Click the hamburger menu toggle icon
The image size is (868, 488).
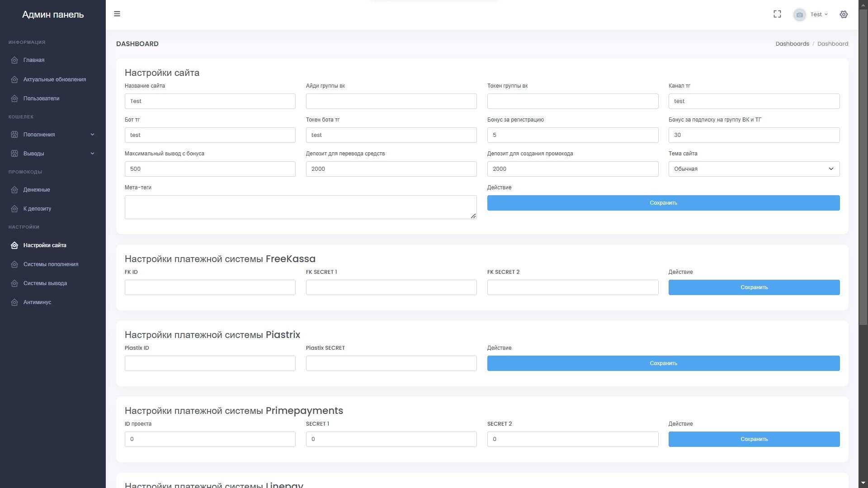[117, 14]
